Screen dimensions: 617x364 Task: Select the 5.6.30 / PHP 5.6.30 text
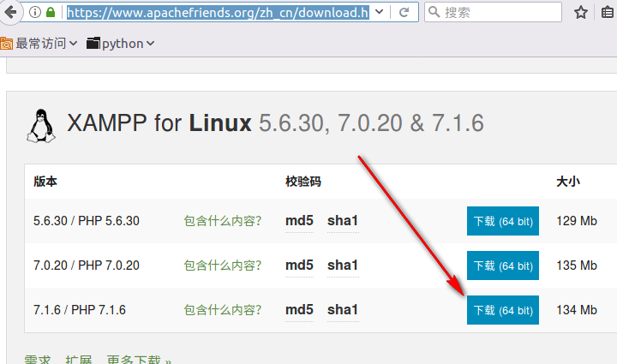coord(87,221)
